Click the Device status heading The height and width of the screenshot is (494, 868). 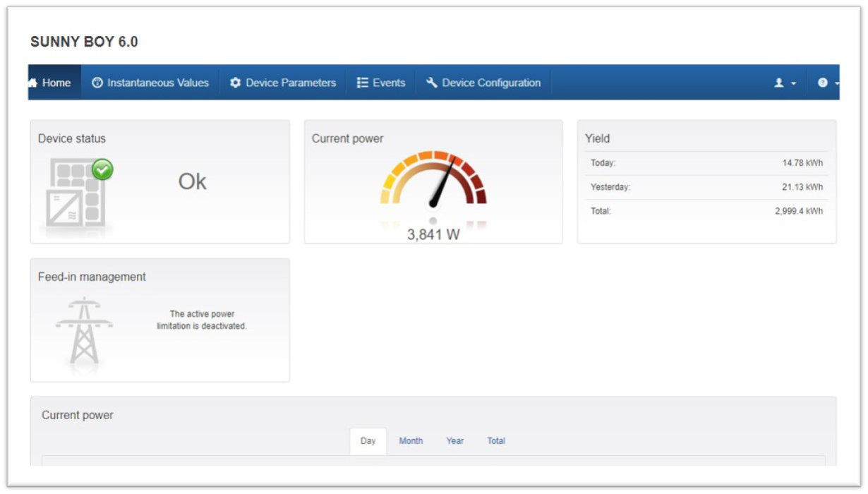[72, 138]
